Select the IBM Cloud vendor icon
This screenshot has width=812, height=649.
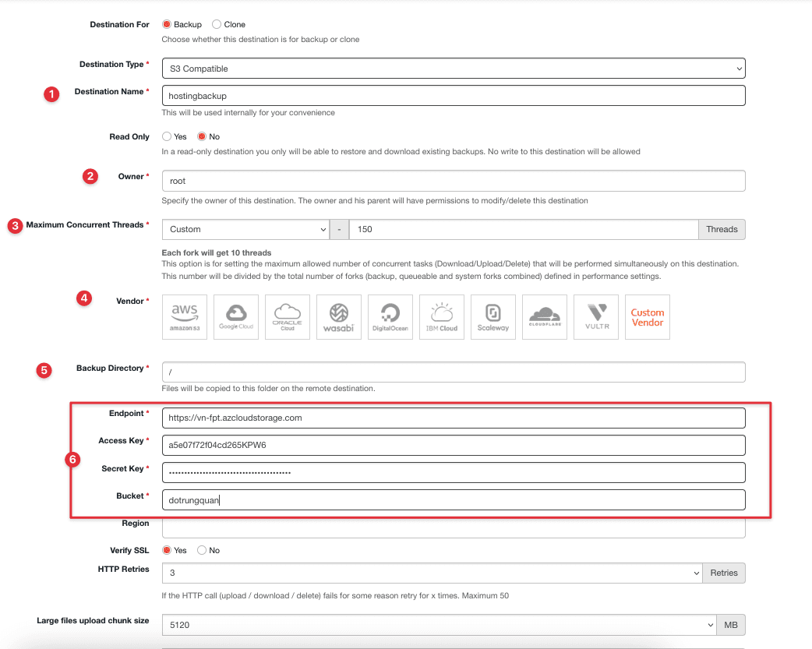(442, 317)
